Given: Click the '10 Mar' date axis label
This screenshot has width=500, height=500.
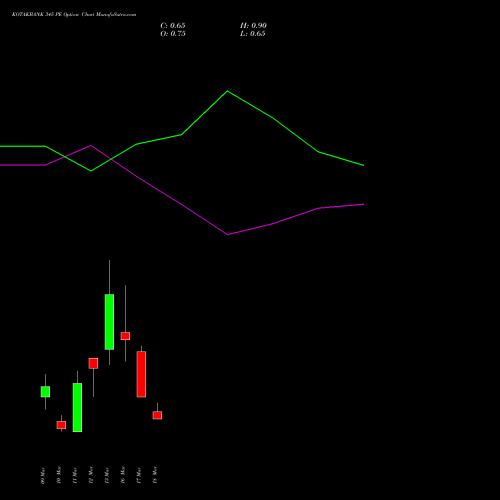Looking at the screenshot, I should pyautogui.click(x=59, y=475).
